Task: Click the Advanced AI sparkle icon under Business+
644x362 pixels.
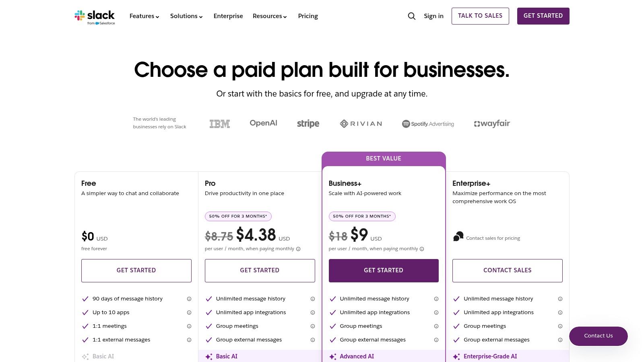Action: click(x=332, y=356)
